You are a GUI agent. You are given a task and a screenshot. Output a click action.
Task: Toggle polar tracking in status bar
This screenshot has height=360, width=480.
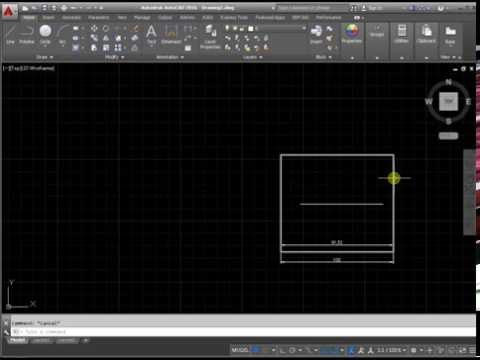pos(292,350)
